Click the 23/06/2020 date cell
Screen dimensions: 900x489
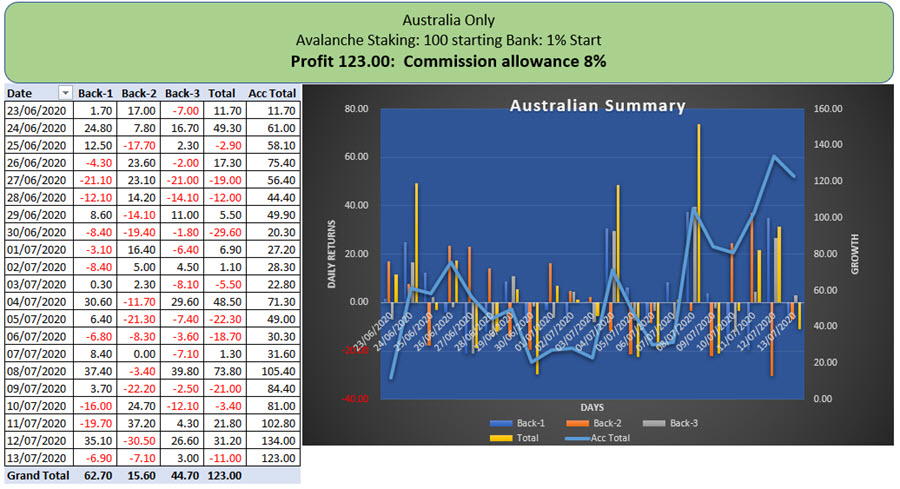pos(37,110)
